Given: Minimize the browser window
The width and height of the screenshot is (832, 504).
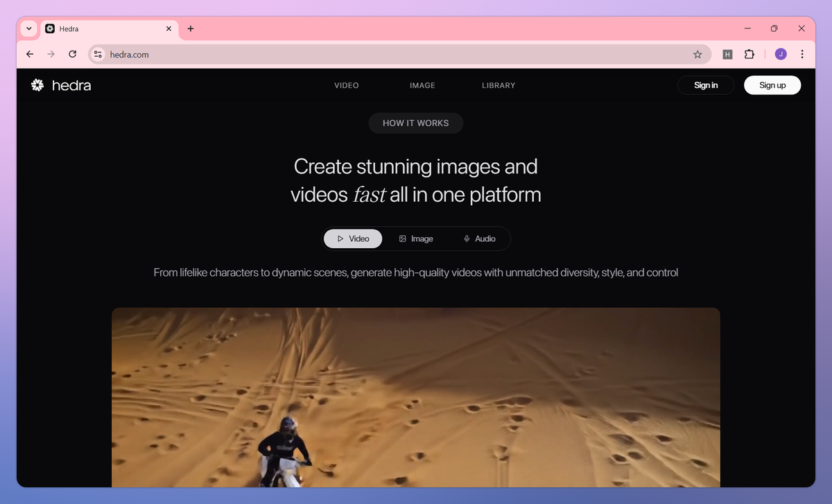Looking at the screenshot, I should pos(748,28).
